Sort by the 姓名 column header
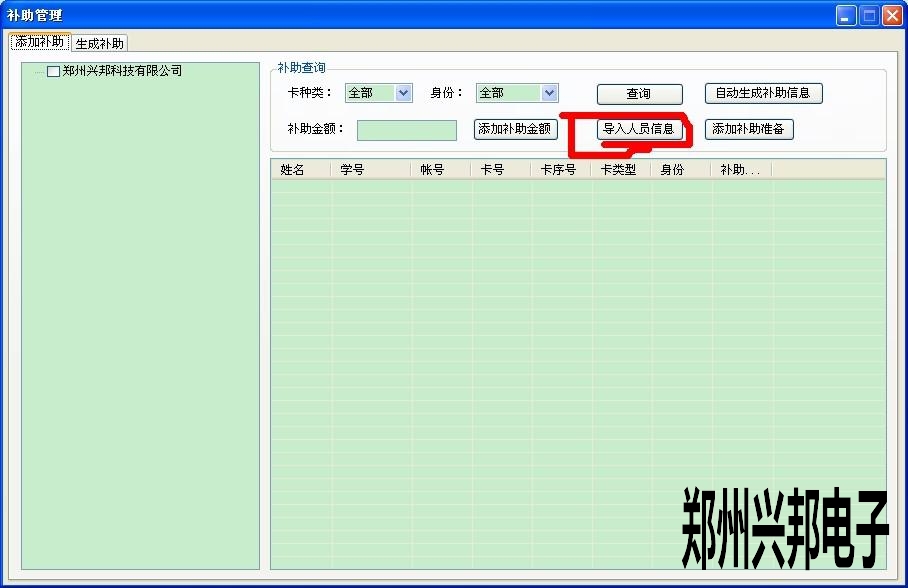Image resolution: width=908 pixels, height=588 pixels. coord(301,170)
